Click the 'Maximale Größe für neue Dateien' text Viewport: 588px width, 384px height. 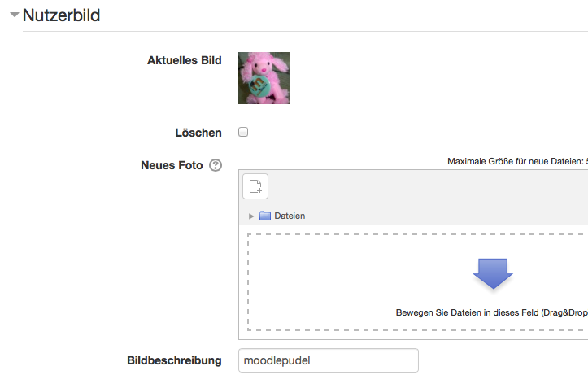pyautogui.click(x=517, y=161)
